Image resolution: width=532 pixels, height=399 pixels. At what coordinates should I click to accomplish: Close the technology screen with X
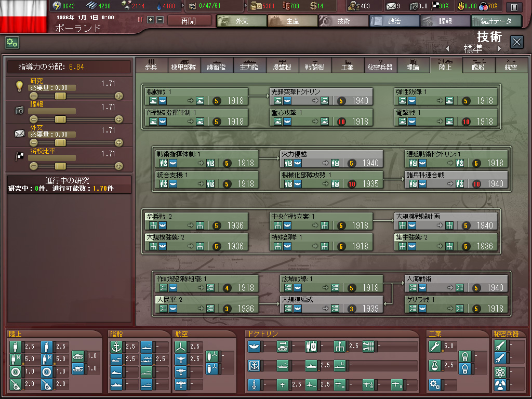click(x=516, y=42)
